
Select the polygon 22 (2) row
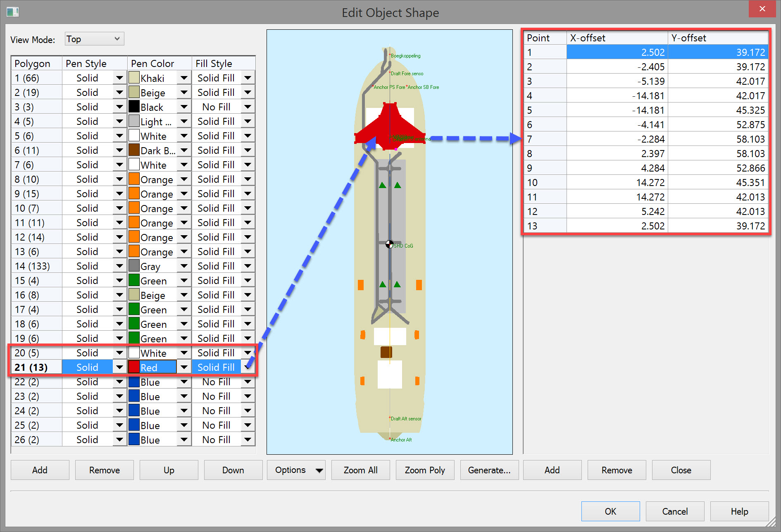36,382
